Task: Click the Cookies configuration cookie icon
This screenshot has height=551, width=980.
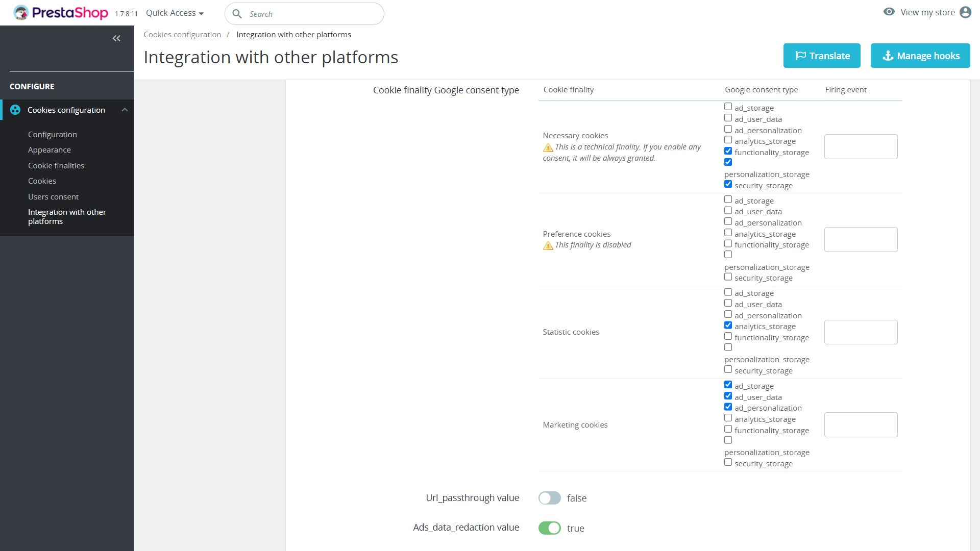Action: click(15, 110)
